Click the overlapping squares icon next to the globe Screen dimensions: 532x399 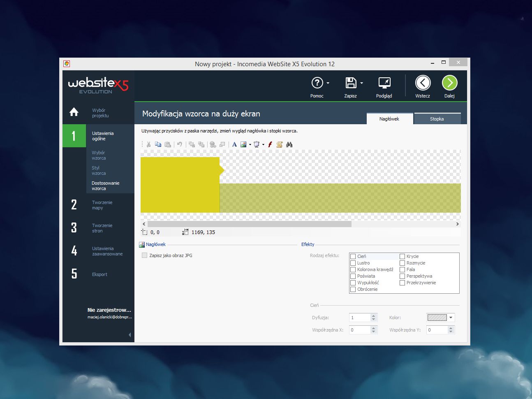[222, 144]
